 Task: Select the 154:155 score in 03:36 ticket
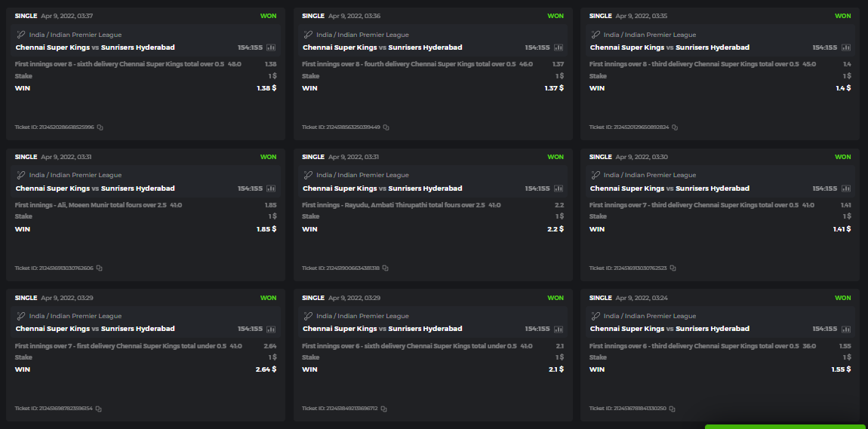[537, 47]
